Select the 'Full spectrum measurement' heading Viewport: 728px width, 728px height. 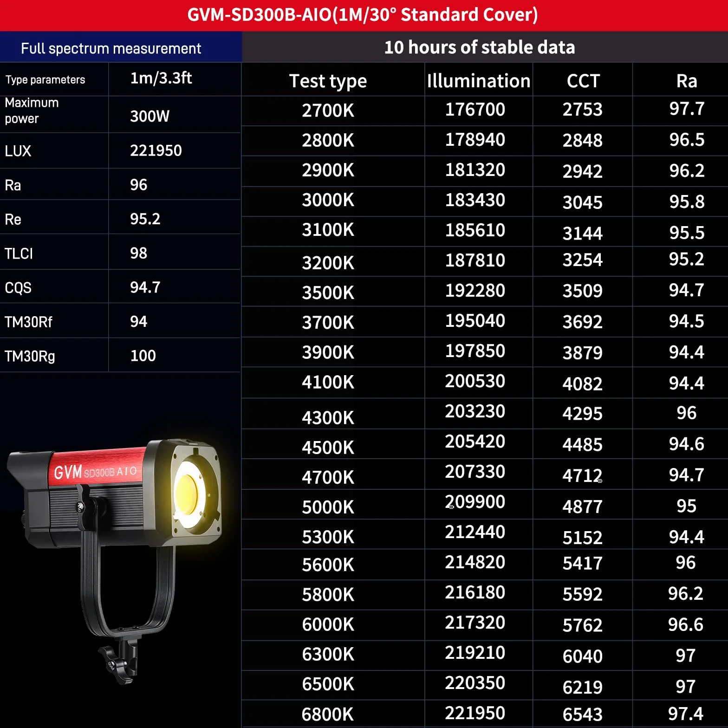pos(111,48)
